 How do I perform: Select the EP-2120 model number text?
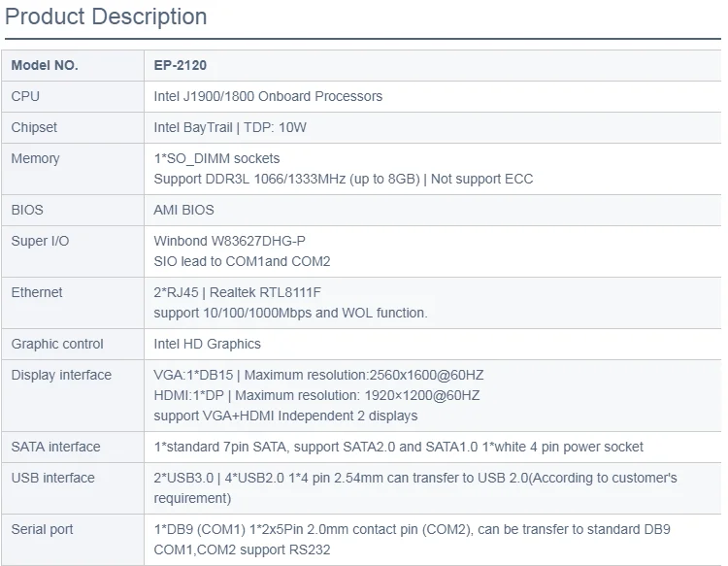point(181,66)
